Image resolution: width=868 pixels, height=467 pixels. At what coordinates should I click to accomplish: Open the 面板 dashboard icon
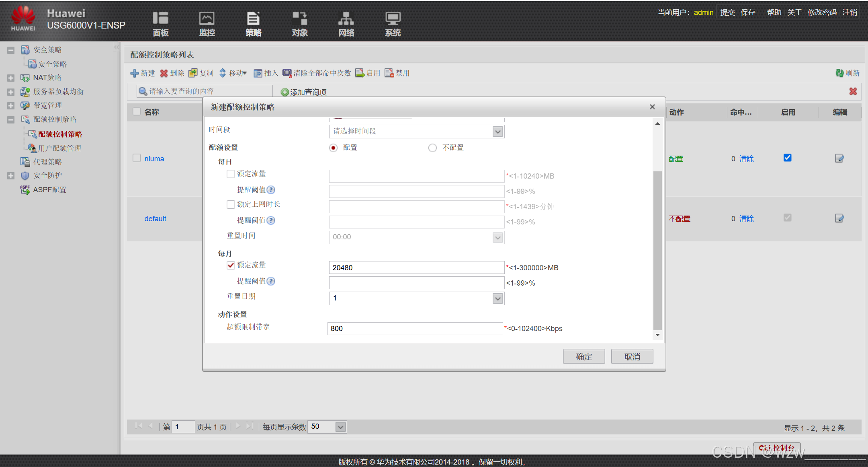click(160, 19)
